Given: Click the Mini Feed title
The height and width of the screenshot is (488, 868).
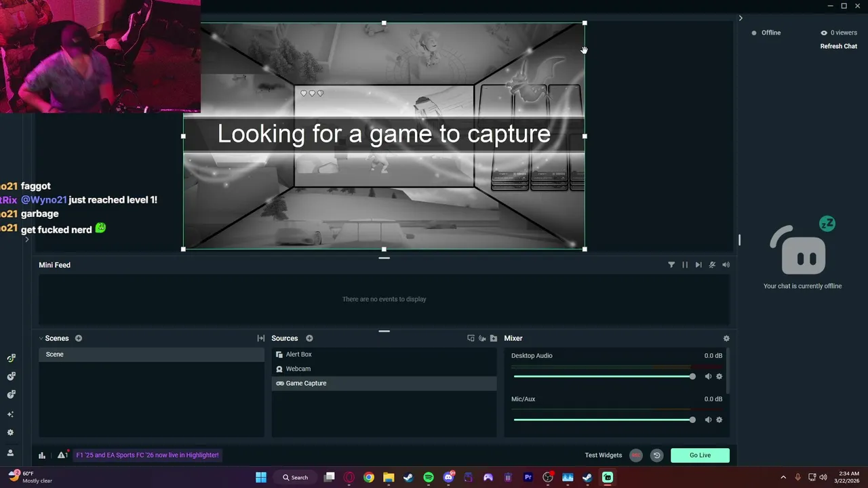Looking at the screenshot, I should tap(54, 265).
